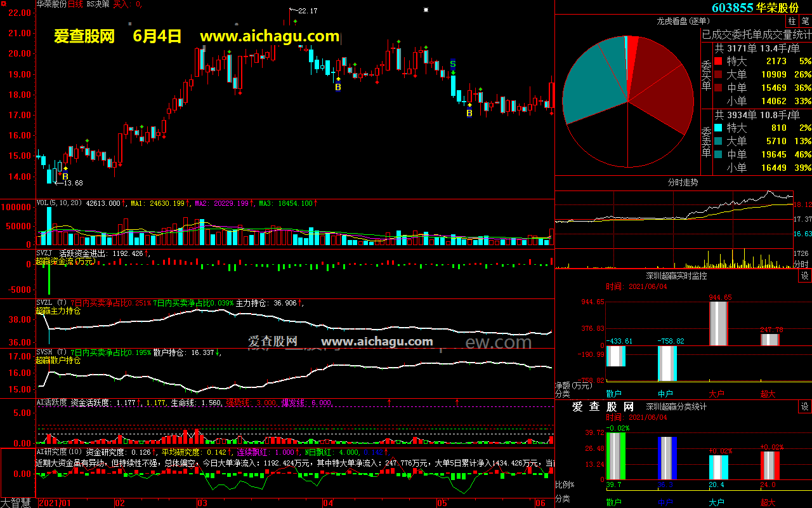Click teal 中单 sell-order legend swatch
The width and height of the screenshot is (812, 508).
(718, 154)
